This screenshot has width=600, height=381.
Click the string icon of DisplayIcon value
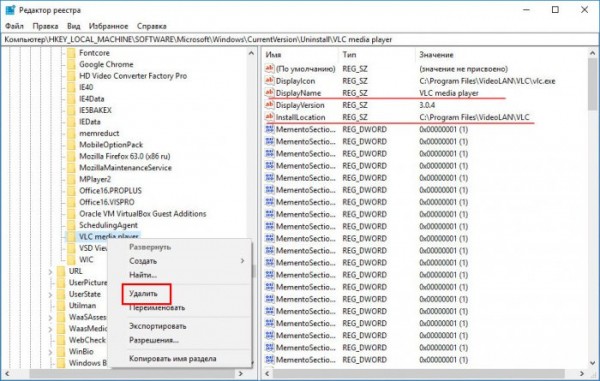[270, 81]
